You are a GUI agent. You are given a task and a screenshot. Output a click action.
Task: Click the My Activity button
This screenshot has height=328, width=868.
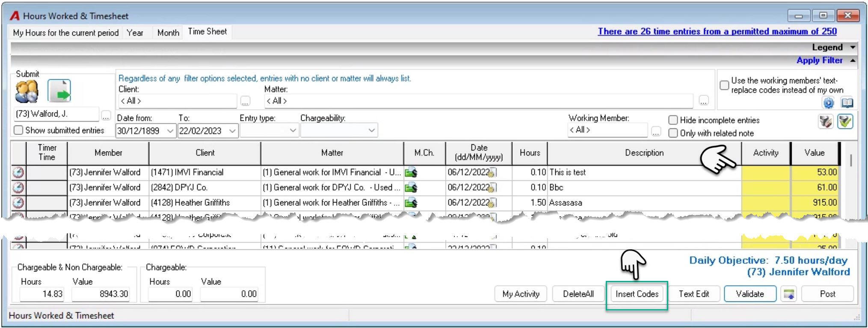[x=521, y=294]
